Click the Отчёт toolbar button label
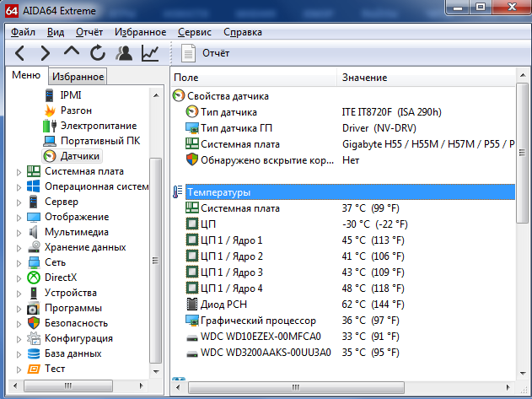Viewport: 532px width, 399px height. (216, 53)
